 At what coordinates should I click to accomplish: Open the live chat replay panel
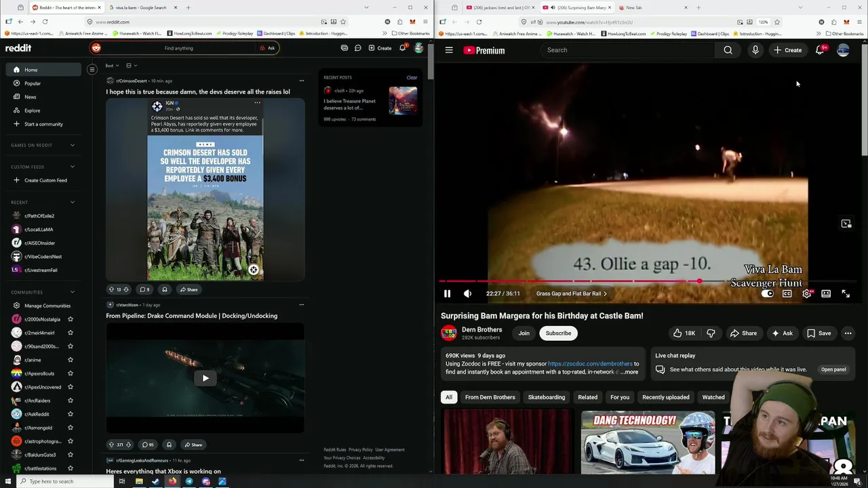(x=833, y=369)
